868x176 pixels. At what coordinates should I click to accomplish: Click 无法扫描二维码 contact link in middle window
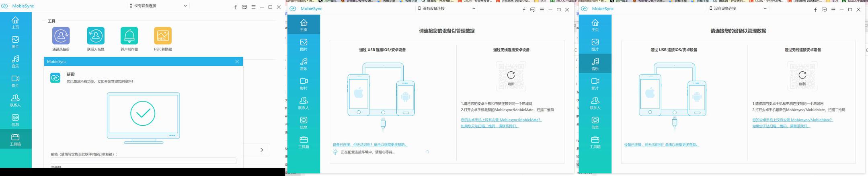click(490, 126)
